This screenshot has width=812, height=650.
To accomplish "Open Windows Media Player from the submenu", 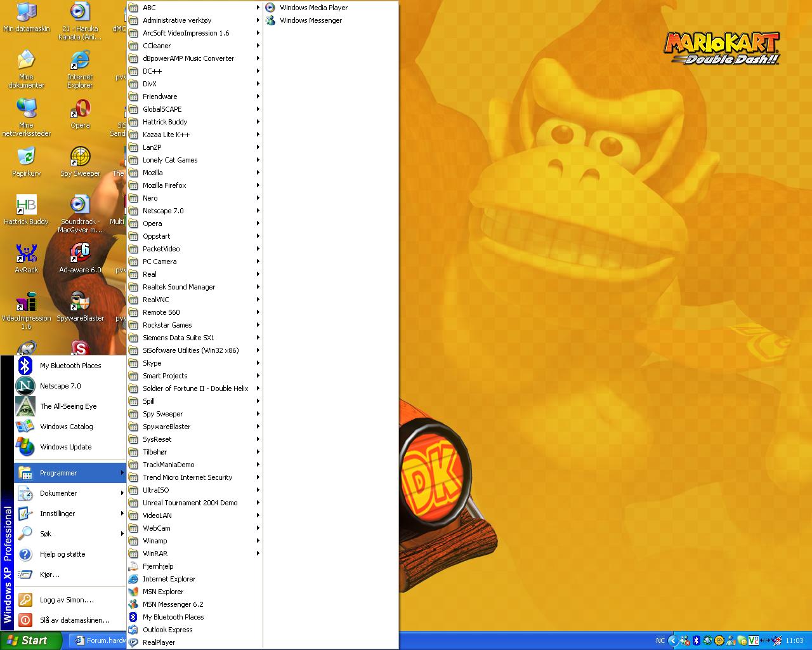I will tap(331, 8).
